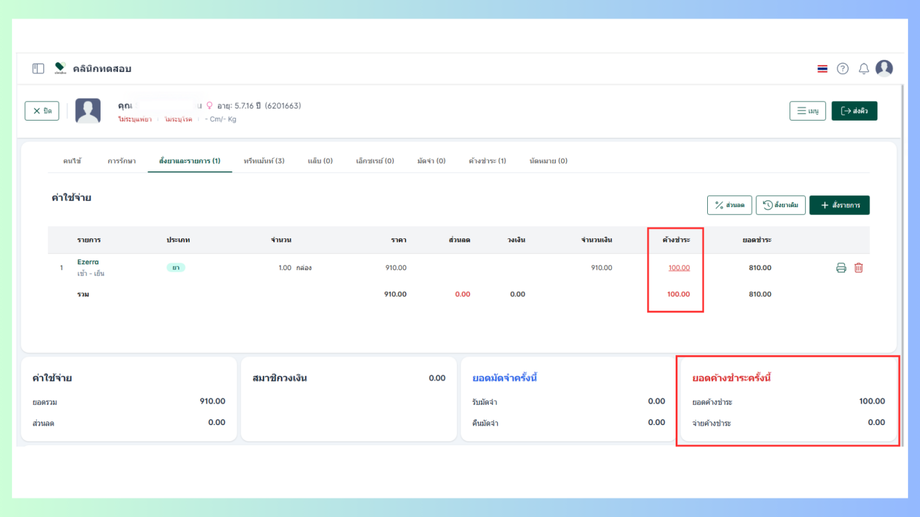Open the การรักษา tab
This screenshot has width=920, height=517.
pos(121,161)
